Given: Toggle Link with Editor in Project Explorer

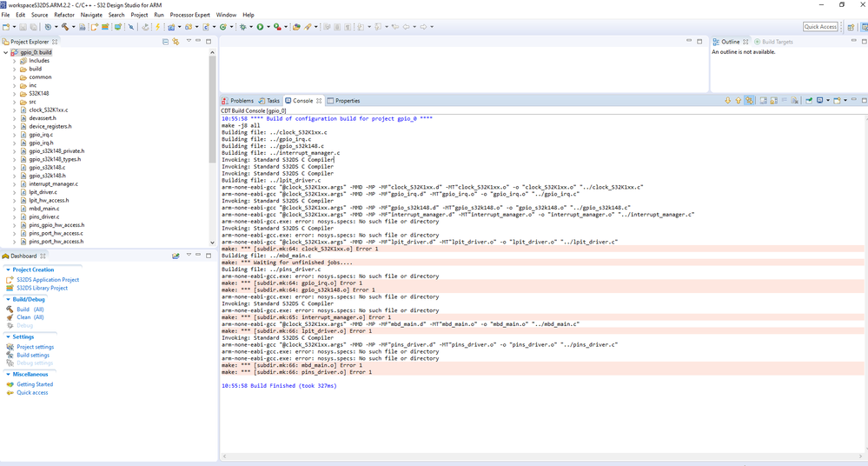Looking at the screenshot, I should 176,42.
